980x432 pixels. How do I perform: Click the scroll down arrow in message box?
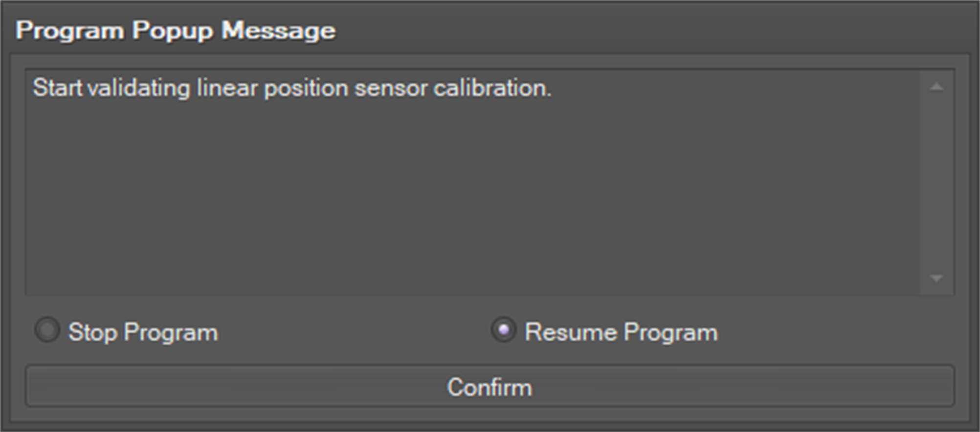[x=936, y=279]
